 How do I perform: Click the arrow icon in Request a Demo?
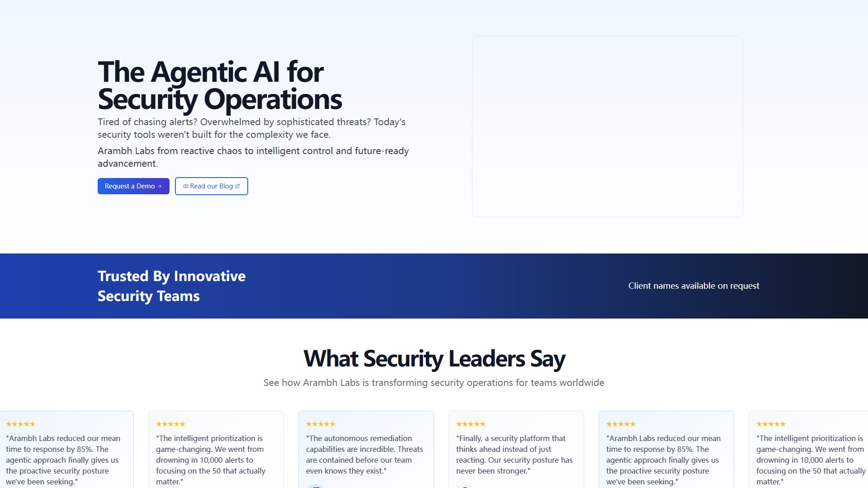(160, 186)
